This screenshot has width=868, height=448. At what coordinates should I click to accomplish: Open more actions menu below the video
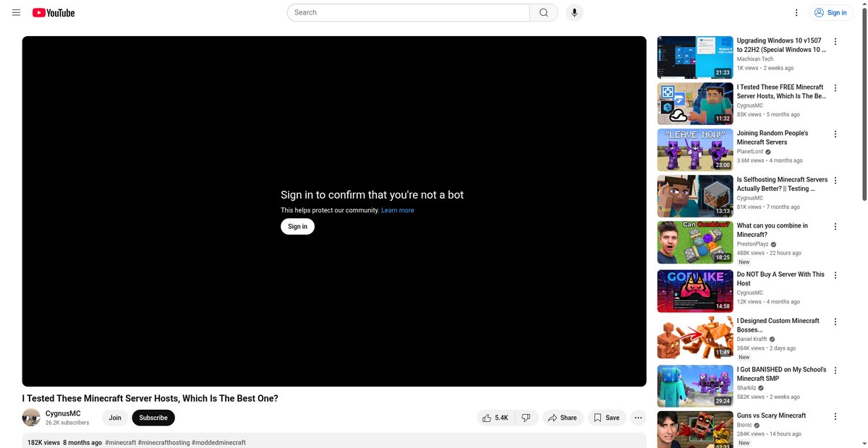click(x=638, y=418)
